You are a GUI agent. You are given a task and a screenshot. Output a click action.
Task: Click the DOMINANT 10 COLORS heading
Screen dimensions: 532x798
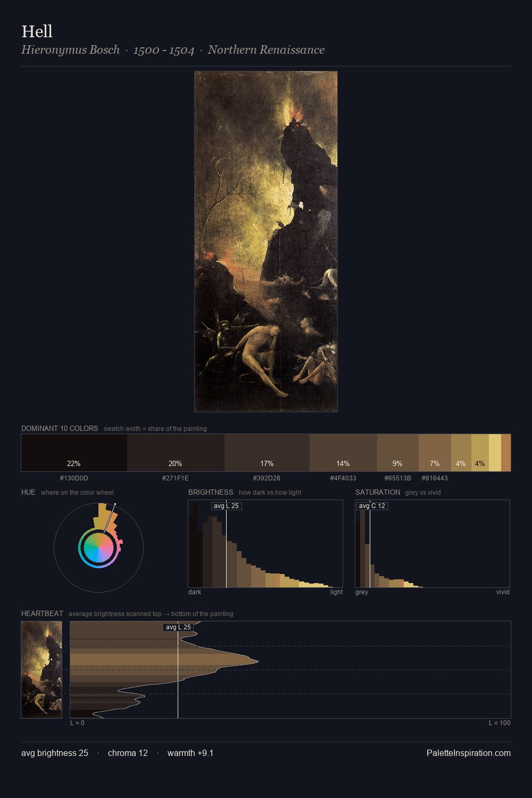click(x=60, y=428)
